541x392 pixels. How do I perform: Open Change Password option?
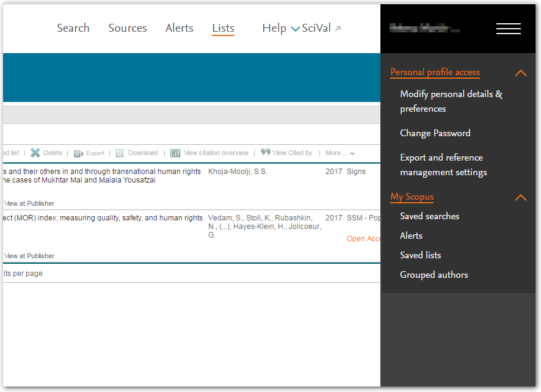point(435,133)
